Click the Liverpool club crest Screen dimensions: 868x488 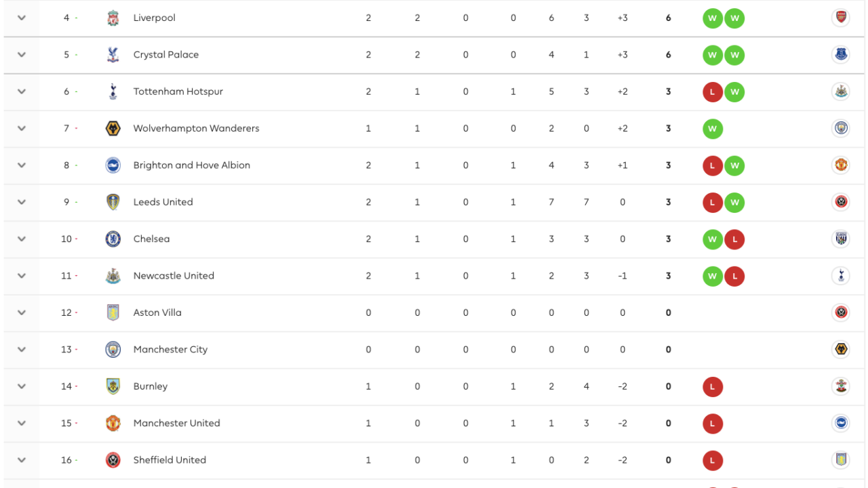(113, 18)
